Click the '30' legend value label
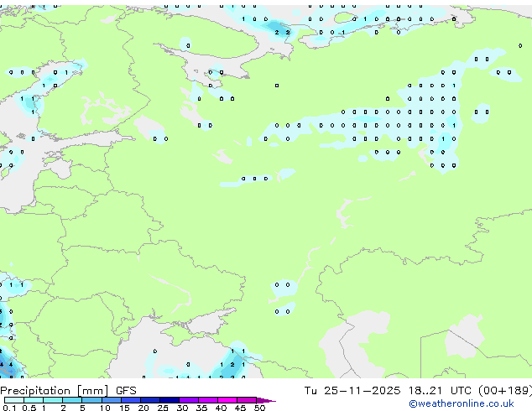The image size is (532, 411). click(182, 408)
